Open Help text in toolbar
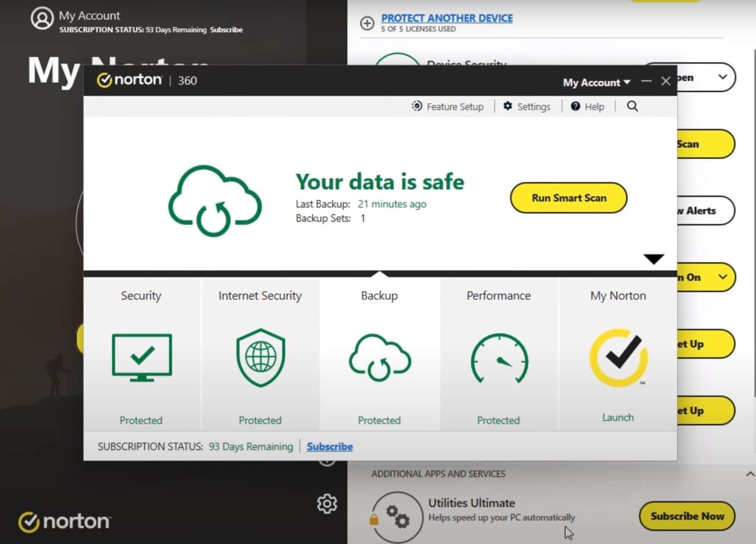756x544 pixels. pyautogui.click(x=594, y=107)
